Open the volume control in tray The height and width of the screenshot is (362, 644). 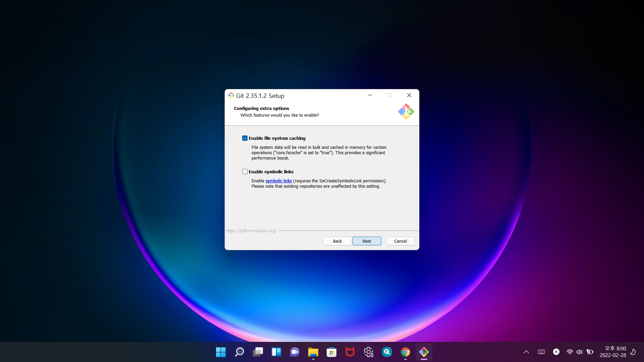579,352
